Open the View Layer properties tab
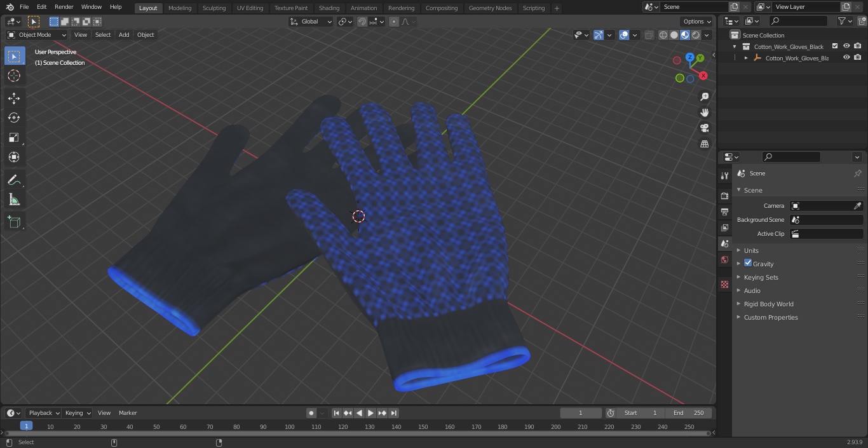Image resolution: width=868 pixels, height=448 pixels. pyautogui.click(x=724, y=227)
